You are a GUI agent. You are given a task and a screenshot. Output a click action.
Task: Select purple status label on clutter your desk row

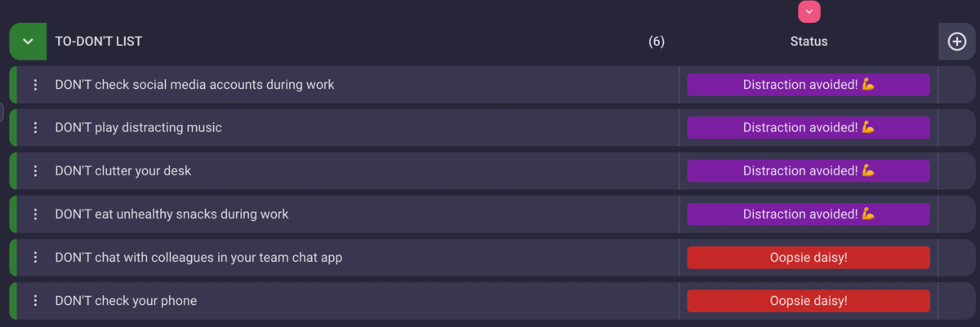[x=808, y=171]
